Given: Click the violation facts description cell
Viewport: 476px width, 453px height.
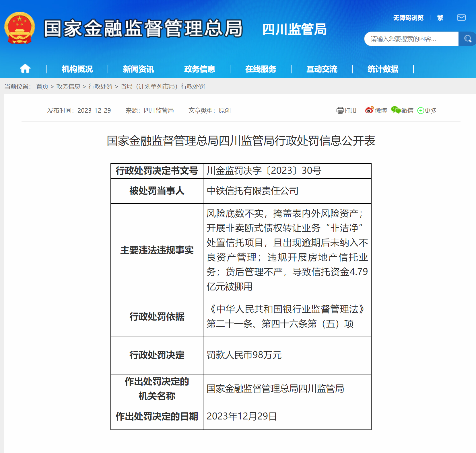Looking at the screenshot, I should [287, 250].
